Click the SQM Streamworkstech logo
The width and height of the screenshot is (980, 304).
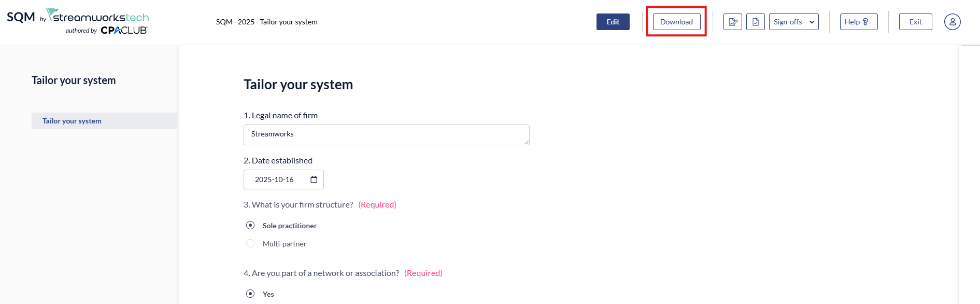pyautogui.click(x=78, y=17)
